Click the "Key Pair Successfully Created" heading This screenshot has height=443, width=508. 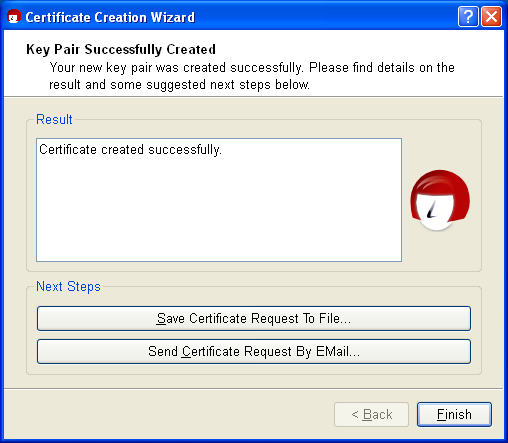121,49
